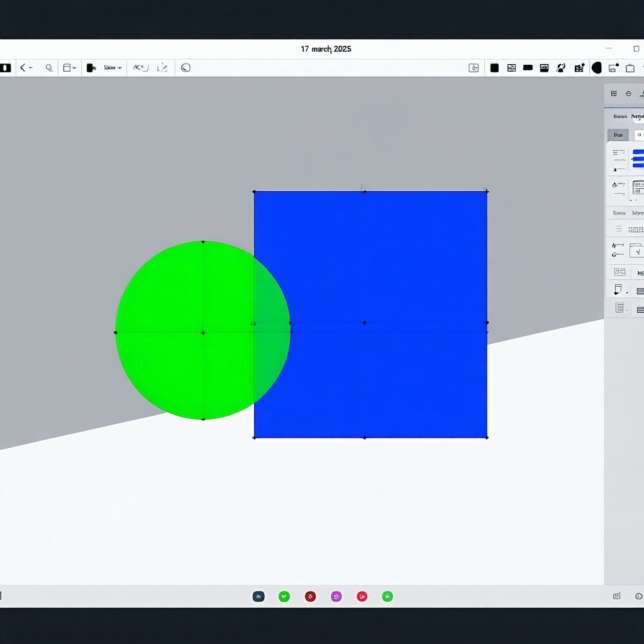Click the grid icon atop the right panel

[x=614, y=94]
